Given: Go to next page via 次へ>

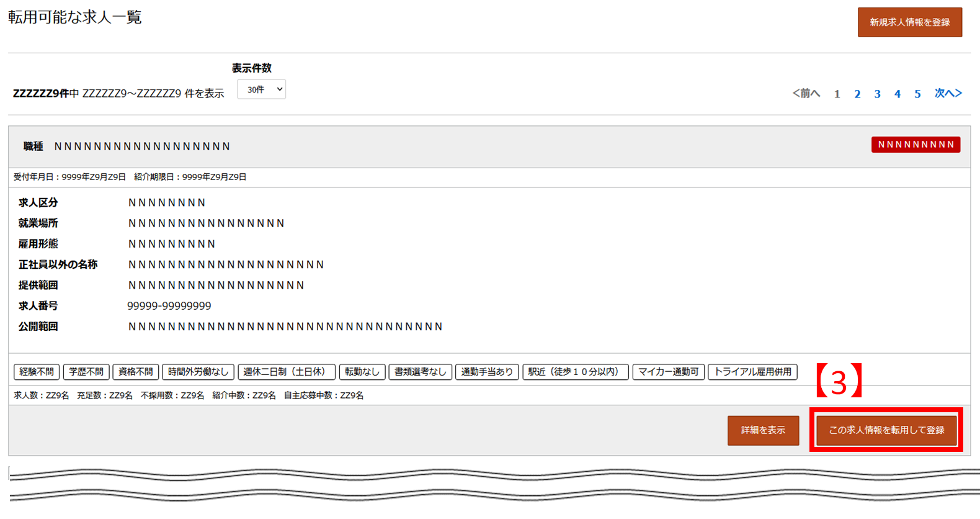Looking at the screenshot, I should pos(948,94).
